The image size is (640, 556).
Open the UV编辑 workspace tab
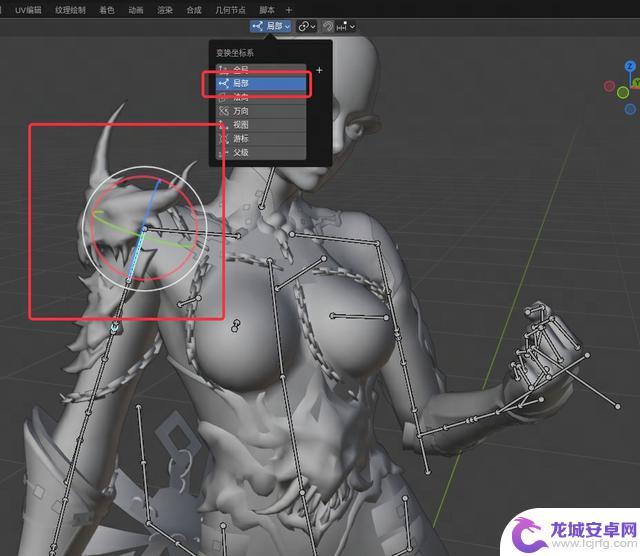(x=28, y=10)
